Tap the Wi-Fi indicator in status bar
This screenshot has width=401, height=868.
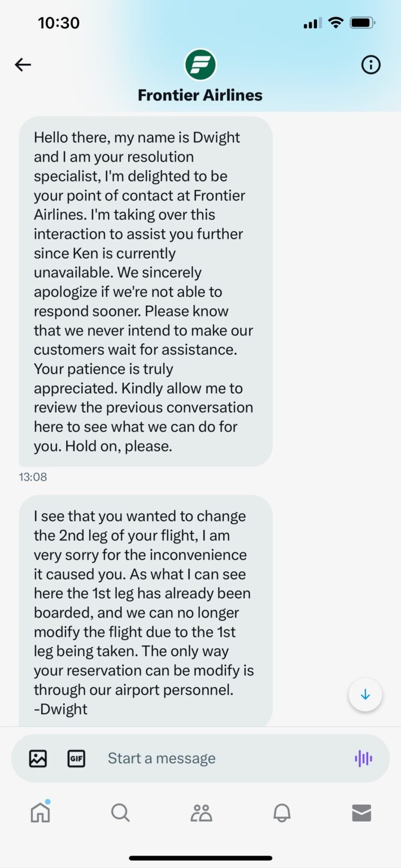click(336, 23)
